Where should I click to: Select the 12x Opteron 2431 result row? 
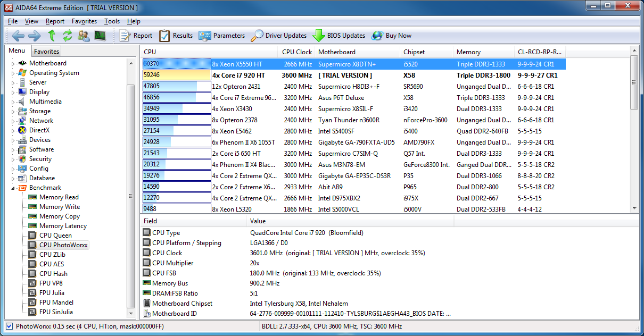click(x=354, y=86)
